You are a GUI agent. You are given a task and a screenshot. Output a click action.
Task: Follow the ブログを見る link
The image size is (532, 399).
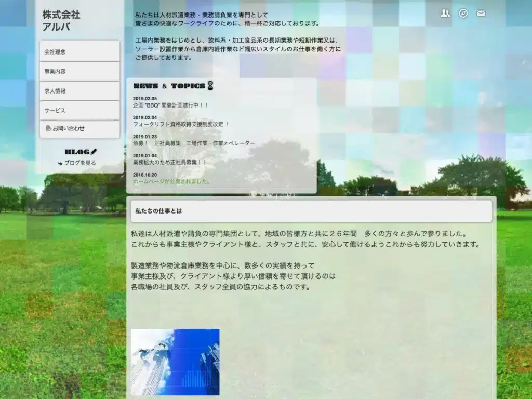coord(80,163)
